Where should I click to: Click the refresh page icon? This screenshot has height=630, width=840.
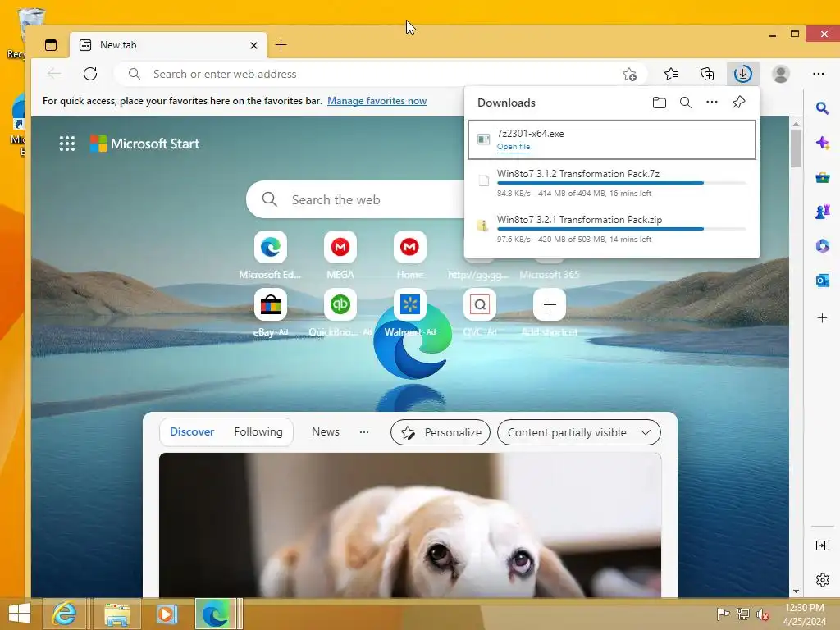(90, 73)
